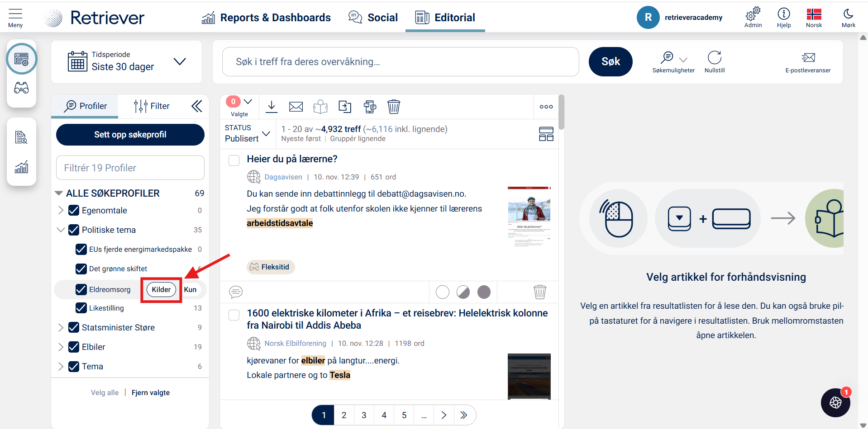Image resolution: width=868 pixels, height=429 pixels.
Task: Uncheck EUs fjerde energimarkedspakke
Action: (x=81, y=249)
